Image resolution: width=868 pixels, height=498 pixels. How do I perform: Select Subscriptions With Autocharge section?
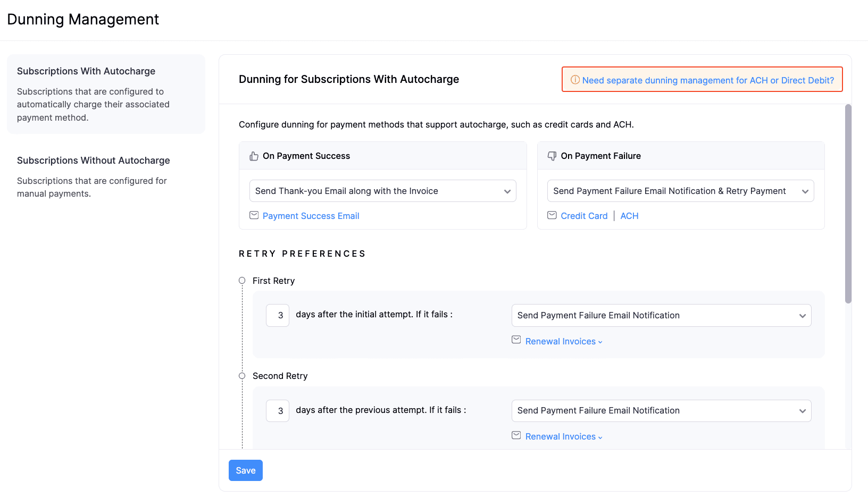pyautogui.click(x=106, y=94)
